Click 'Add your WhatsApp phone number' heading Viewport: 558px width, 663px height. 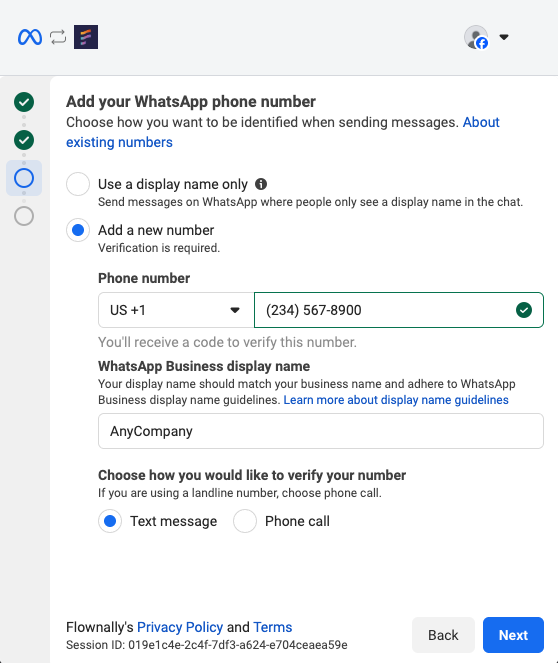click(x=191, y=102)
